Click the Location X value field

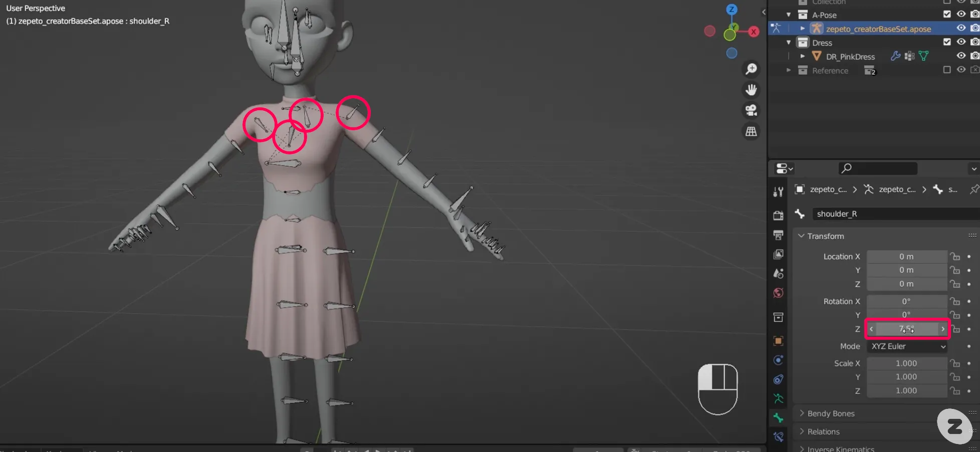pos(907,257)
